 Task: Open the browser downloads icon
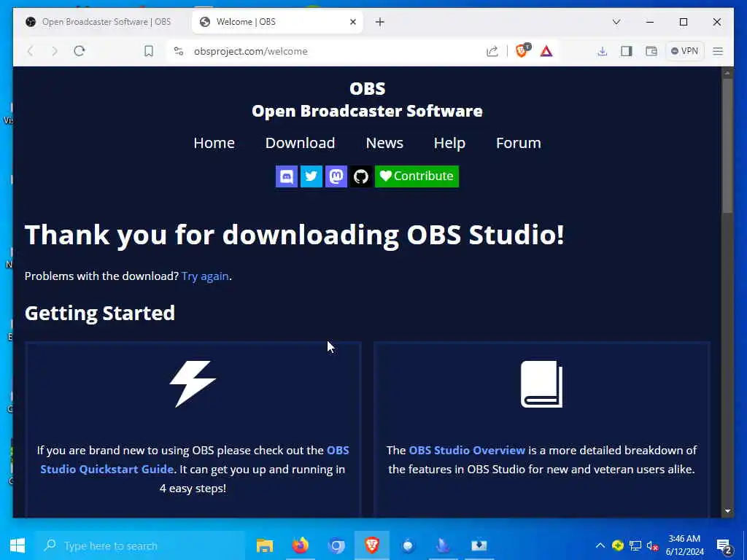coord(602,51)
